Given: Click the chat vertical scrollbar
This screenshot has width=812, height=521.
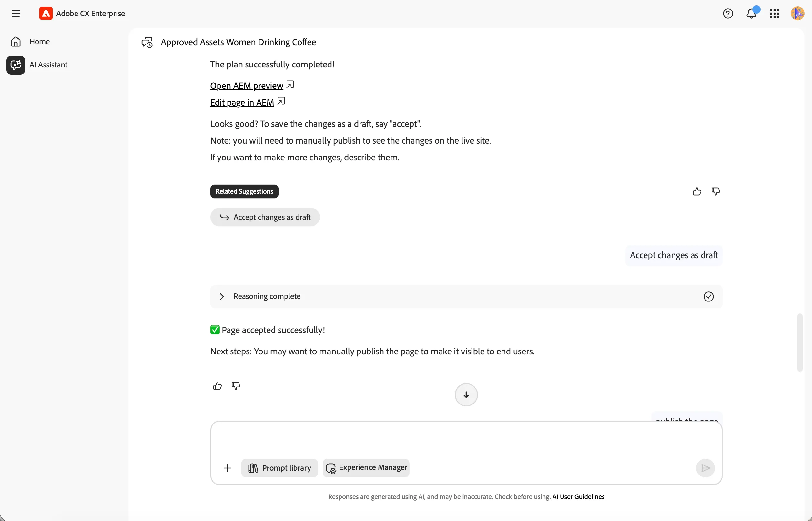Looking at the screenshot, I should point(800,342).
